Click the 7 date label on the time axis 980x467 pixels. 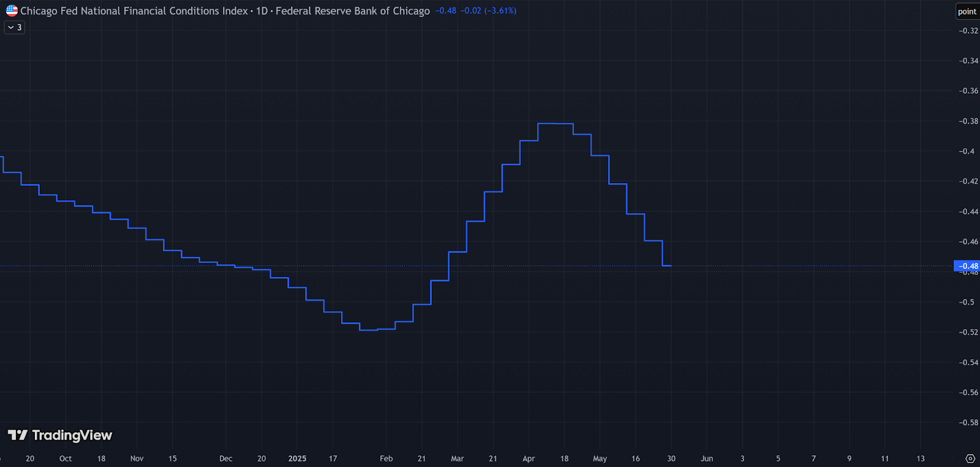(814, 458)
